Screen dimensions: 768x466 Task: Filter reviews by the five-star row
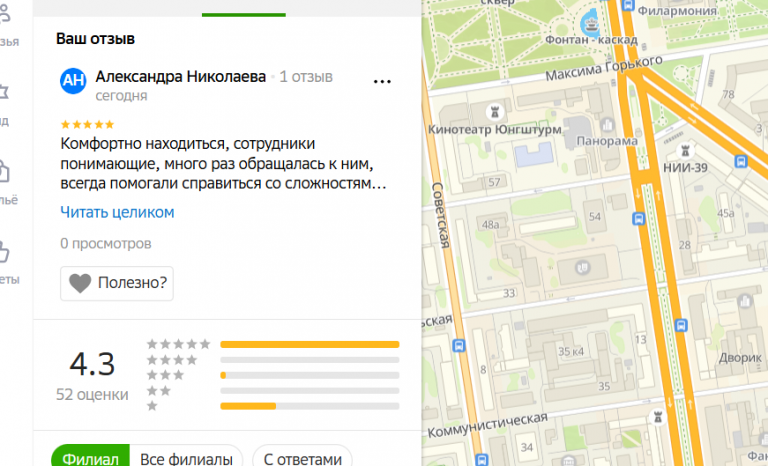pyautogui.click(x=273, y=344)
